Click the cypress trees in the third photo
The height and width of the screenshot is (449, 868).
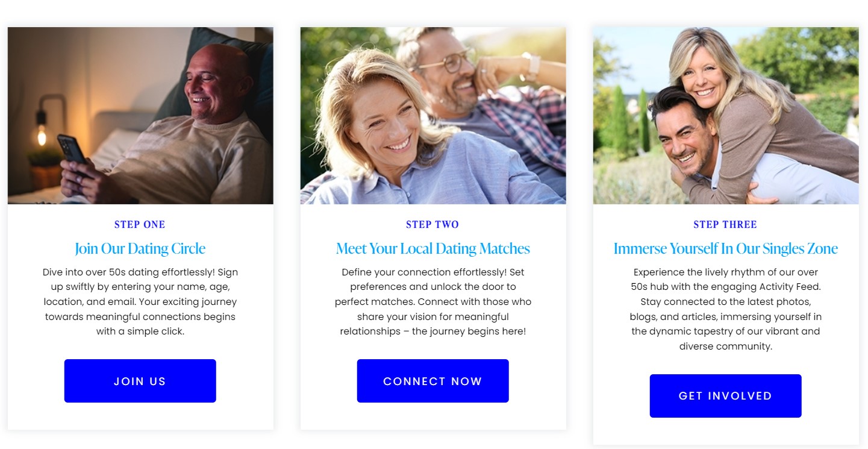629,121
